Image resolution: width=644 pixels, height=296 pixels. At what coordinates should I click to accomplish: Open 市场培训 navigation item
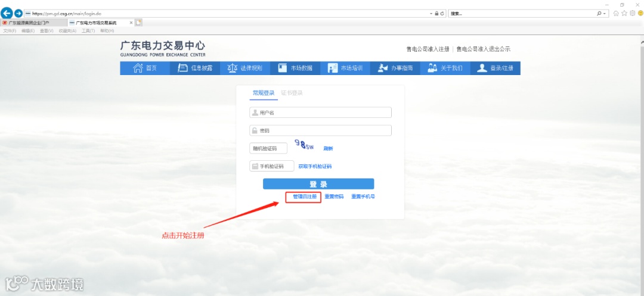pyautogui.click(x=345, y=68)
